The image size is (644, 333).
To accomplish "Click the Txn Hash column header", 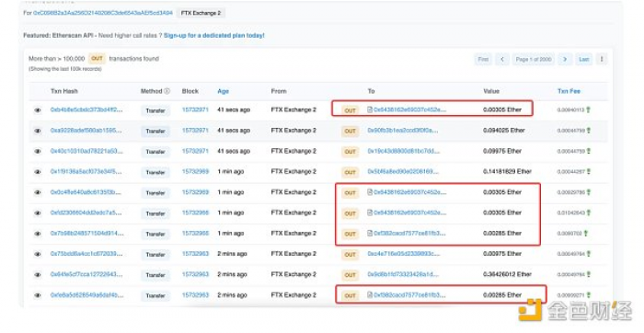I will click(x=64, y=91).
